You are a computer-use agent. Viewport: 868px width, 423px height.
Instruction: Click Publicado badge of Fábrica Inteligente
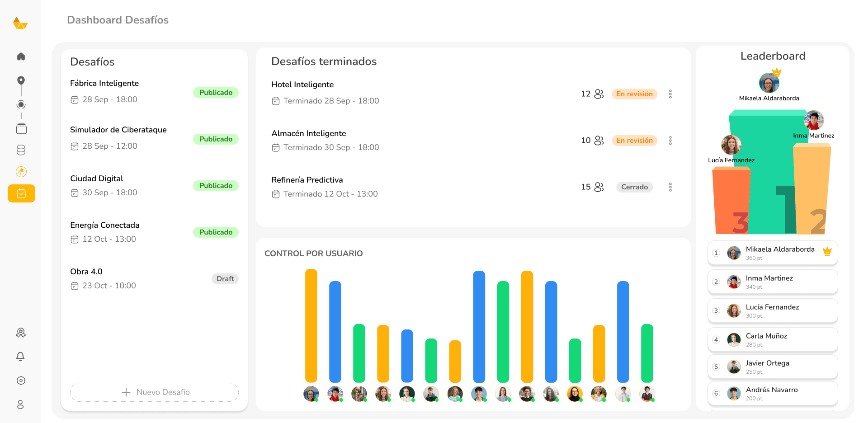click(x=216, y=93)
